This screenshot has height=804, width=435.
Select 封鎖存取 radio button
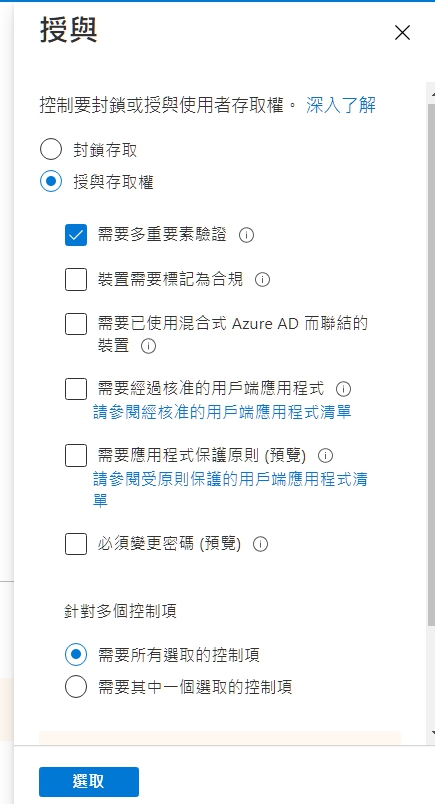click(x=51, y=150)
